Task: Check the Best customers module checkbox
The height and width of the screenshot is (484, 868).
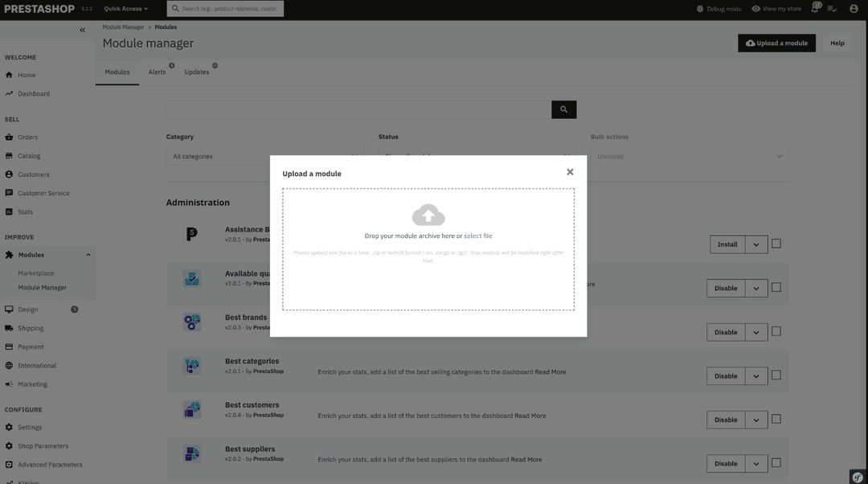Action: pyautogui.click(x=776, y=419)
